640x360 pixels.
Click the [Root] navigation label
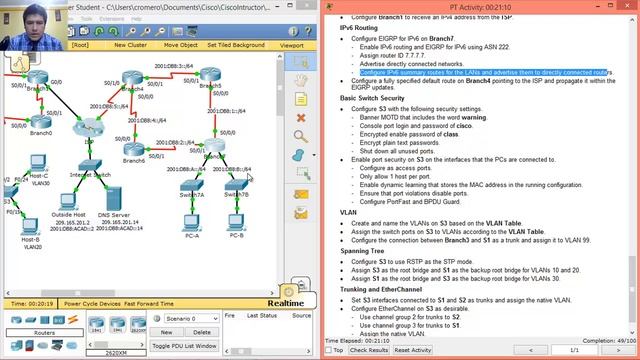tap(80, 45)
